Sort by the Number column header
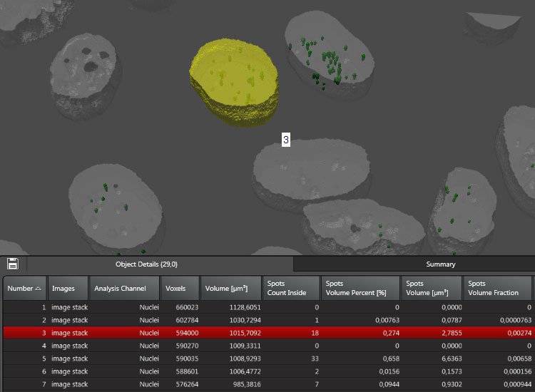 24,288
